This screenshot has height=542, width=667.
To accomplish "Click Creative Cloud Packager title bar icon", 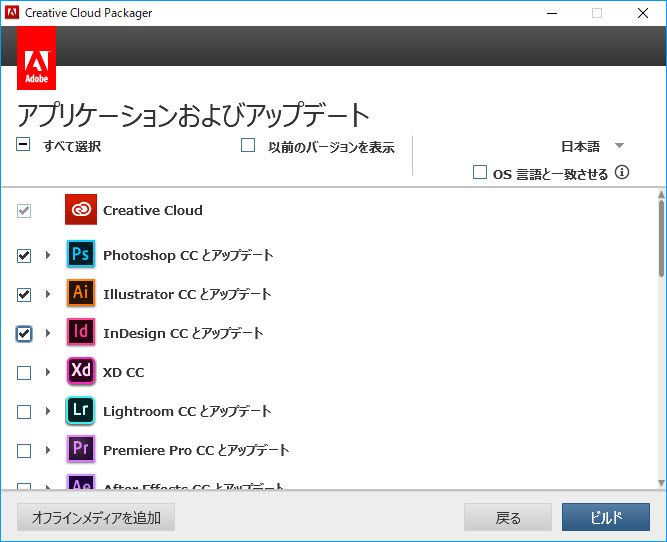I will tap(11, 12).
